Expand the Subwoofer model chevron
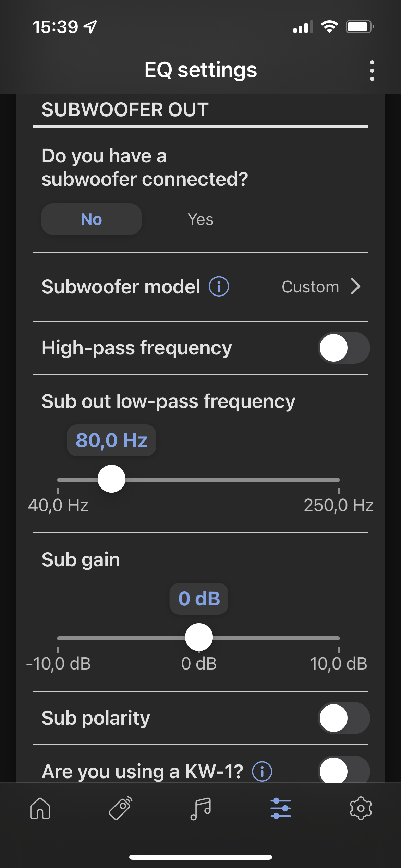This screenshot has width=401, height=868. point(356,286)
